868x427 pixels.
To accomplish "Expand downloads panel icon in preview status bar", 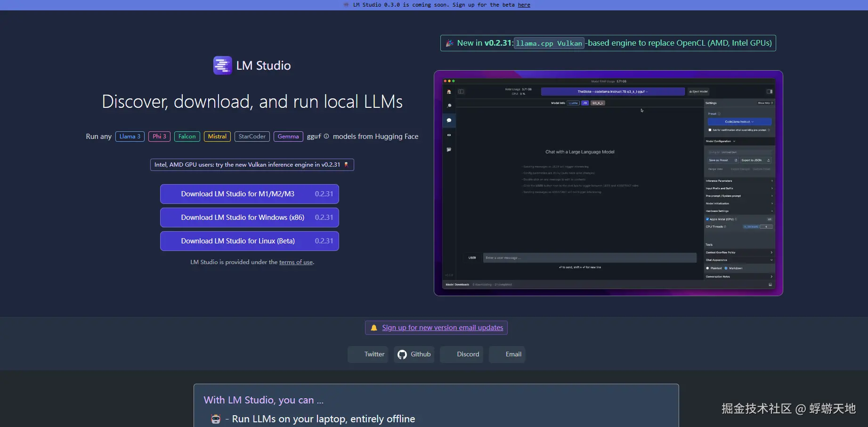I will point(771,285).
